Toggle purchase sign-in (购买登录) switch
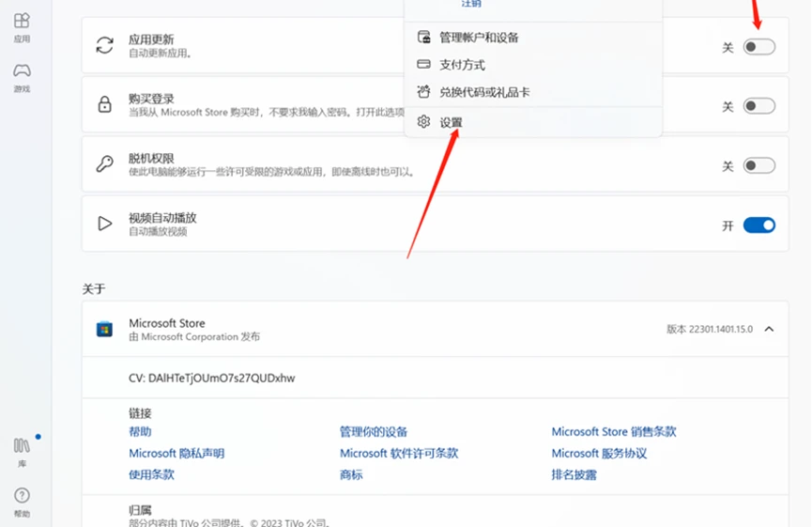The width and height of the screenshot is (812, 527). click(x=759, y=106)
